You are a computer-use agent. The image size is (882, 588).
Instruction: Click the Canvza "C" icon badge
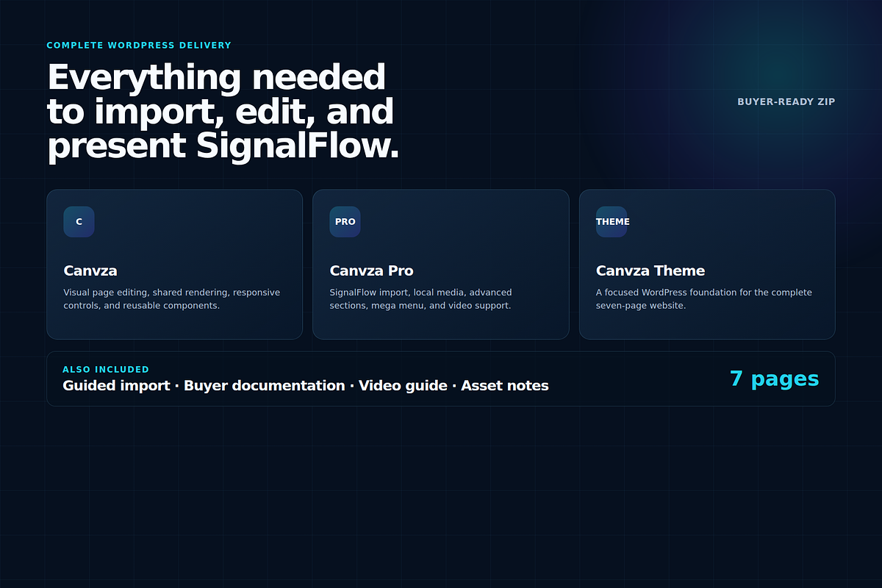click(79, 222)
